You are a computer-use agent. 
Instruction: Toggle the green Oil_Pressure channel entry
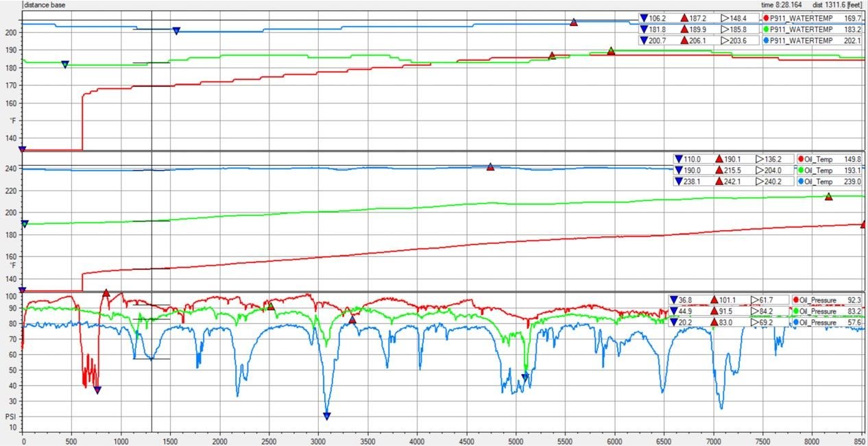click(x=816, y=310)
